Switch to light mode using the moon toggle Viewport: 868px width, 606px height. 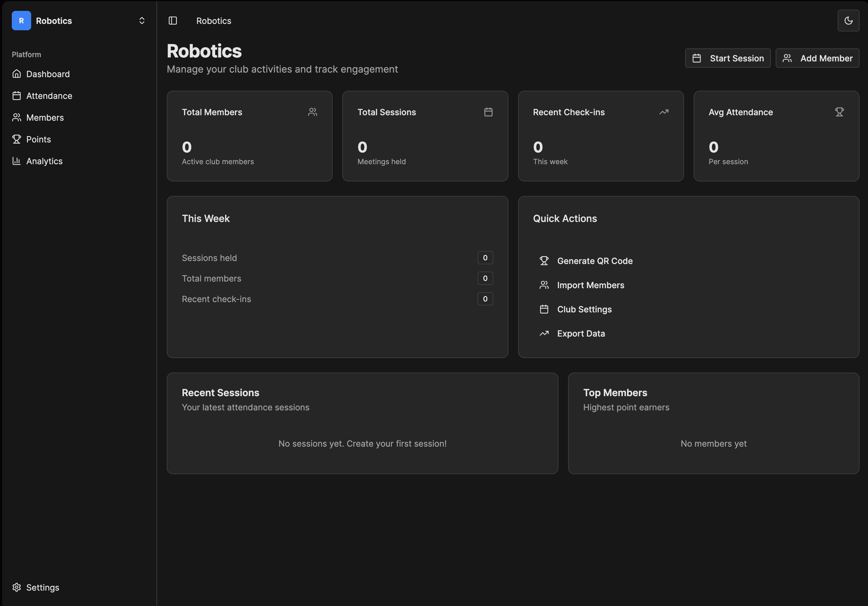[848, 21]
